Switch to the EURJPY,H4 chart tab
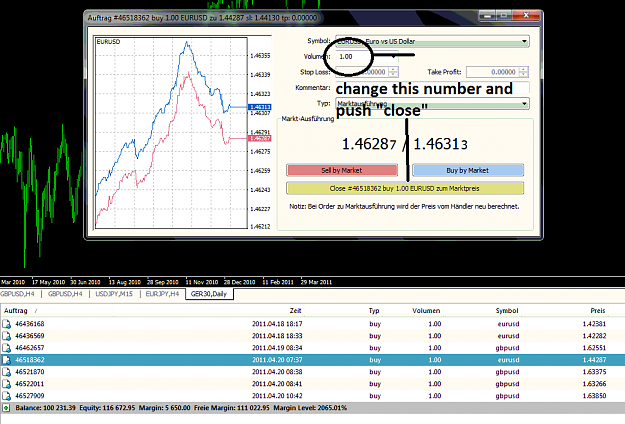625x424 pixels. [x=162, y=294]
